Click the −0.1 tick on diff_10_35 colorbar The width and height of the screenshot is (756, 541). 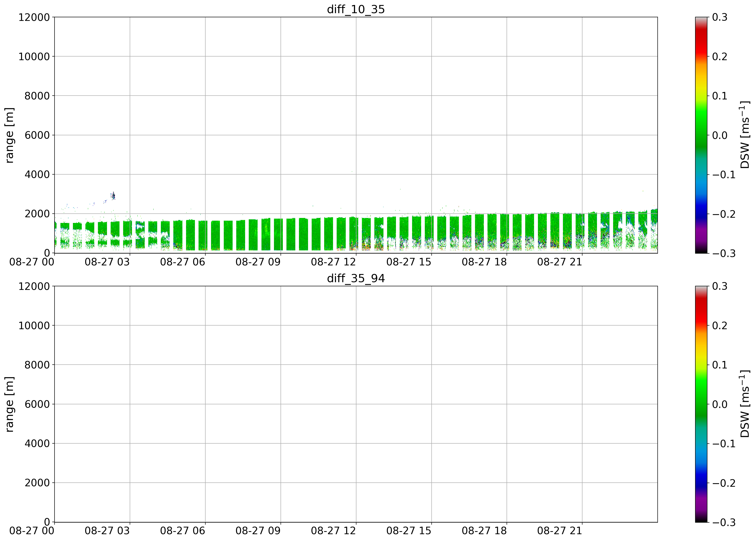pos(724,175)
